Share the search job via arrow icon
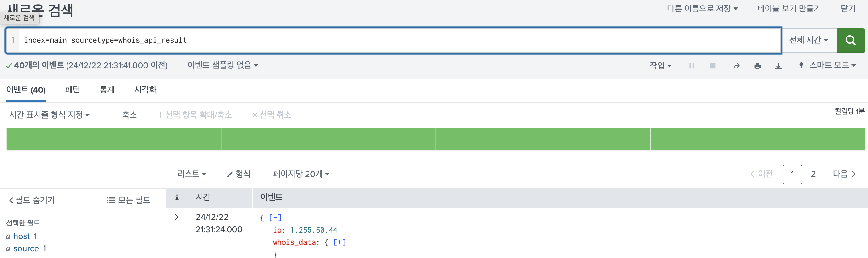This screenshot has width=868, height=258. click(736, 66)
